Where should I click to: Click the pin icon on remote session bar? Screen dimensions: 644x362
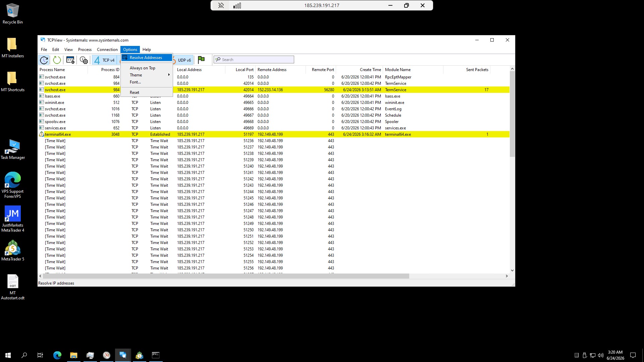[x=221, y=5]
